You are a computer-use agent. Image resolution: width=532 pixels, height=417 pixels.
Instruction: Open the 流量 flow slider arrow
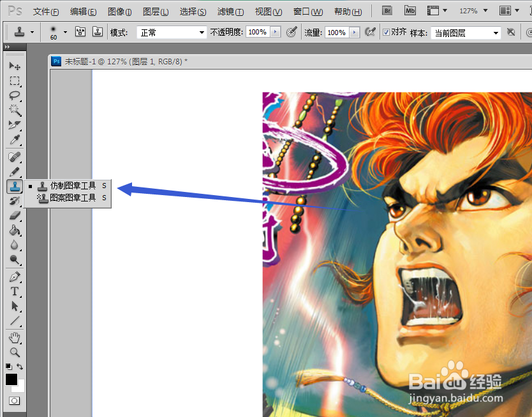tap(355, 33)
